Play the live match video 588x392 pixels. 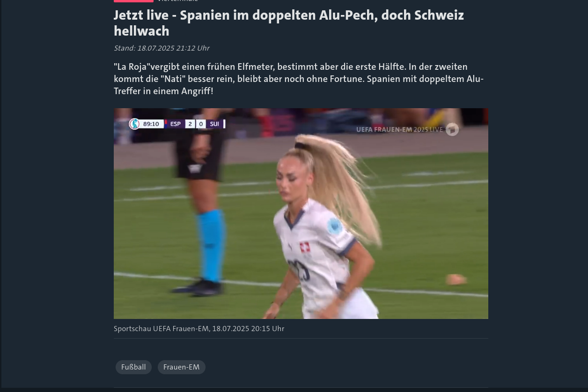click(x=301, y=214)
